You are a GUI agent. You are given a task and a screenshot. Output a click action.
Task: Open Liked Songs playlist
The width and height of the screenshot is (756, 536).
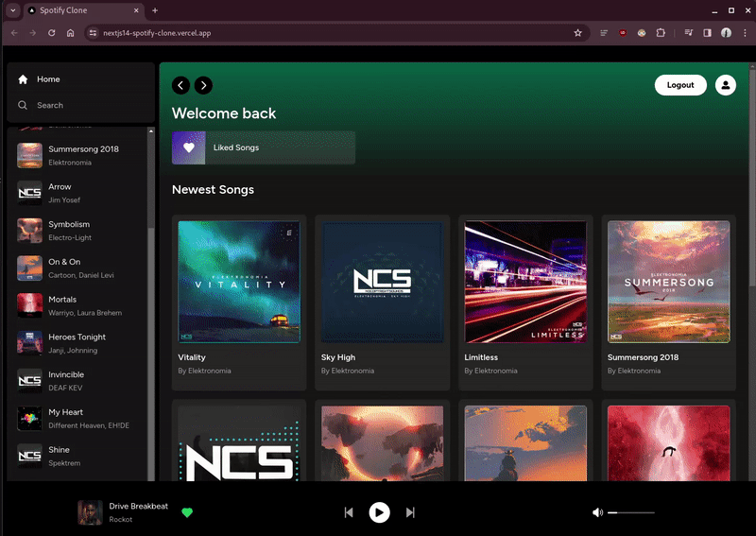click(264, 147)
